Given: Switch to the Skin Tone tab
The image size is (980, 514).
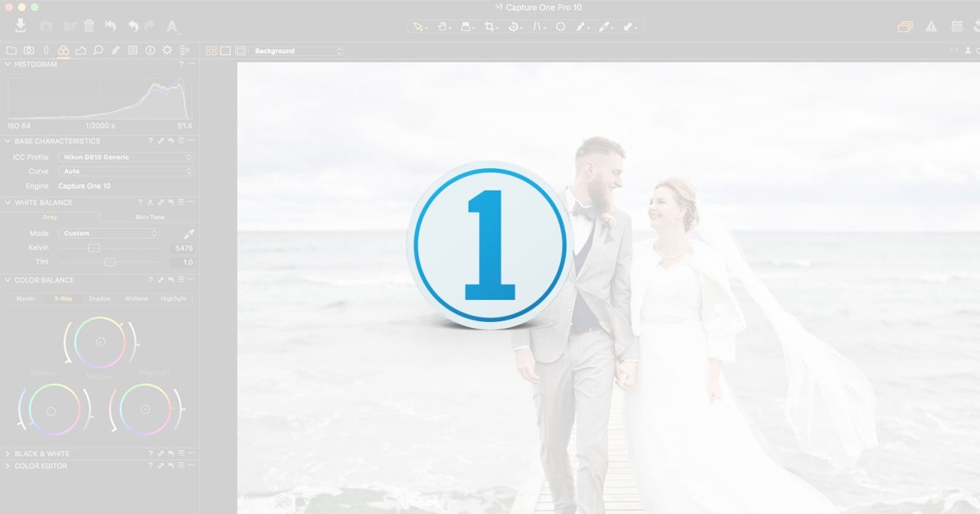Looking at the screenshot, I should 150,217.
